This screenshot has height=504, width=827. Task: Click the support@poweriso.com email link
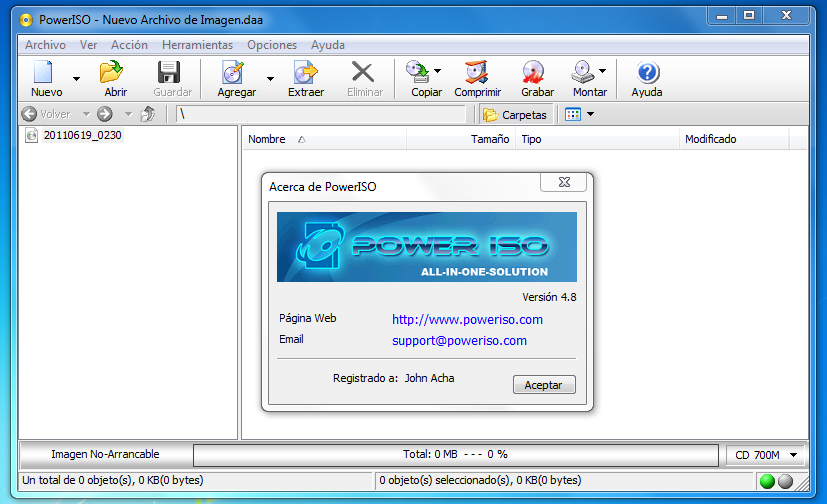[459, 341]
